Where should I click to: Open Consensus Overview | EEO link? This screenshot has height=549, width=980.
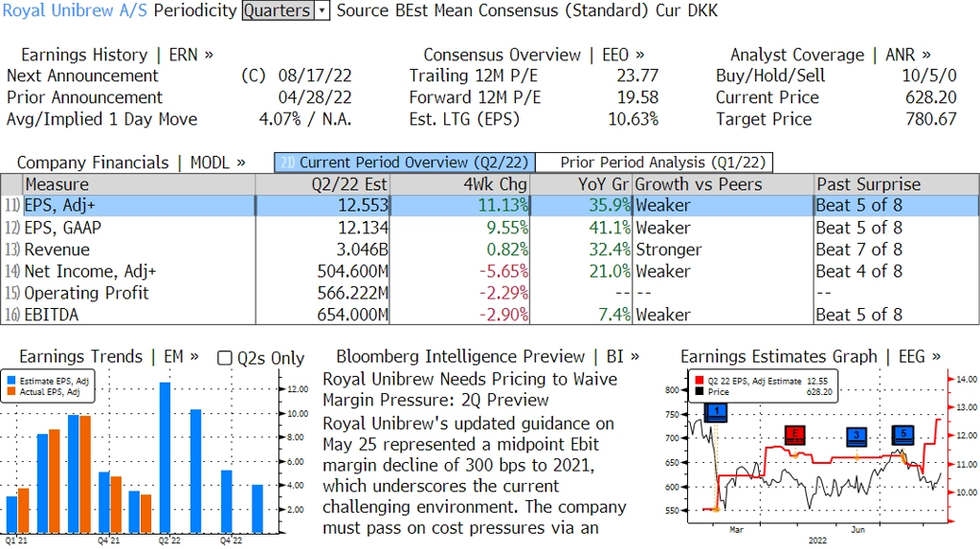tap(534, 55)
